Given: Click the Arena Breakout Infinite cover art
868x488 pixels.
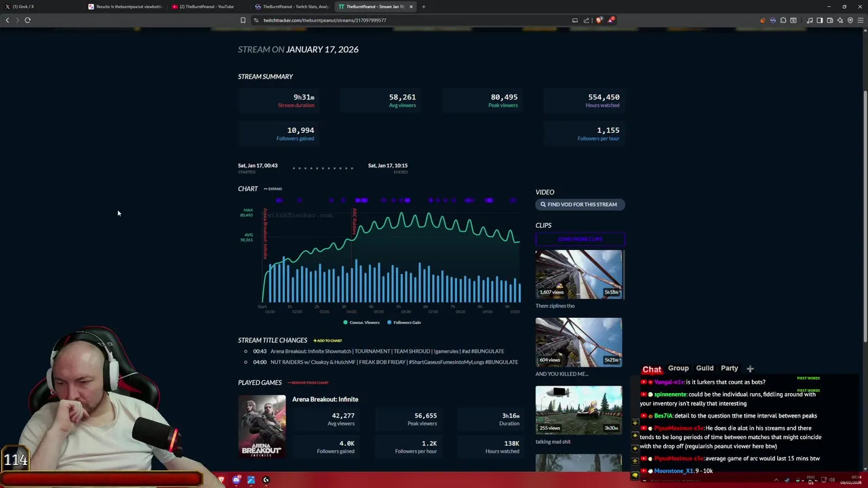Looking at the screenshot, I should (262, 426).
